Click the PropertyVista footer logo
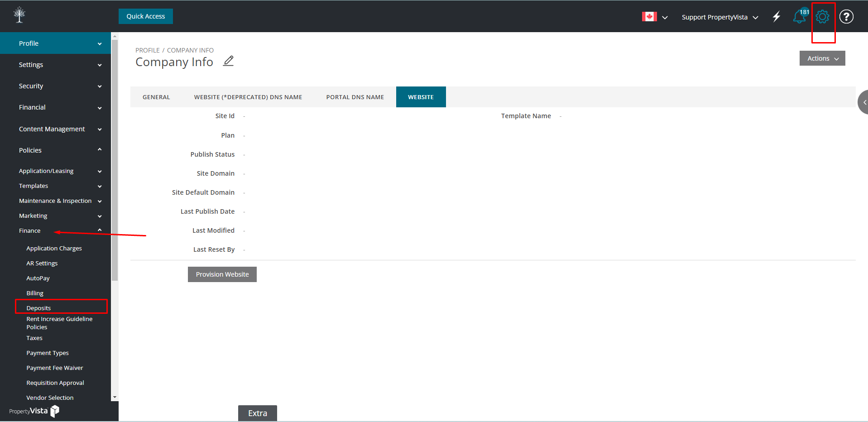The image size is (868, 422). point(34,411)
